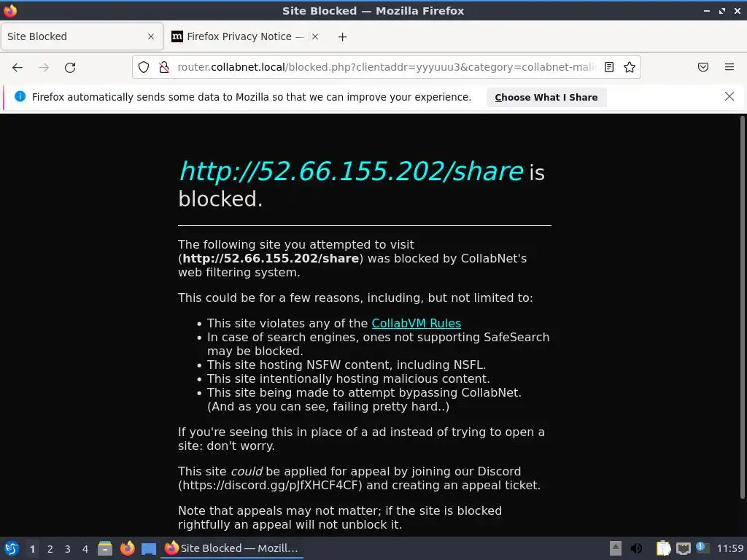Open the removable media tray icon

pyautogui.click(x=616, y=548)
